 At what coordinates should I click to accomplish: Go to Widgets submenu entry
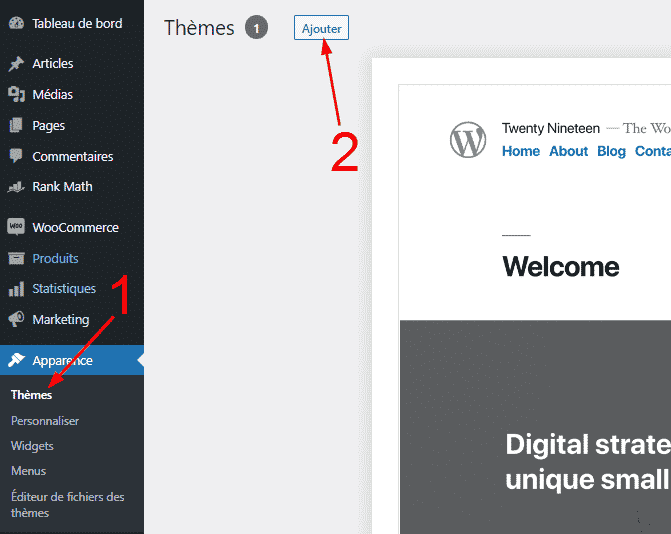pyautogui.click(x=32, y=446)
